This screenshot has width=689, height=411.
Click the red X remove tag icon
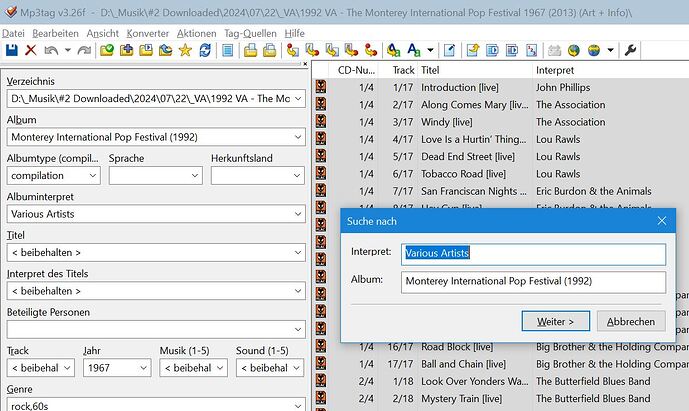click(31, 50)
